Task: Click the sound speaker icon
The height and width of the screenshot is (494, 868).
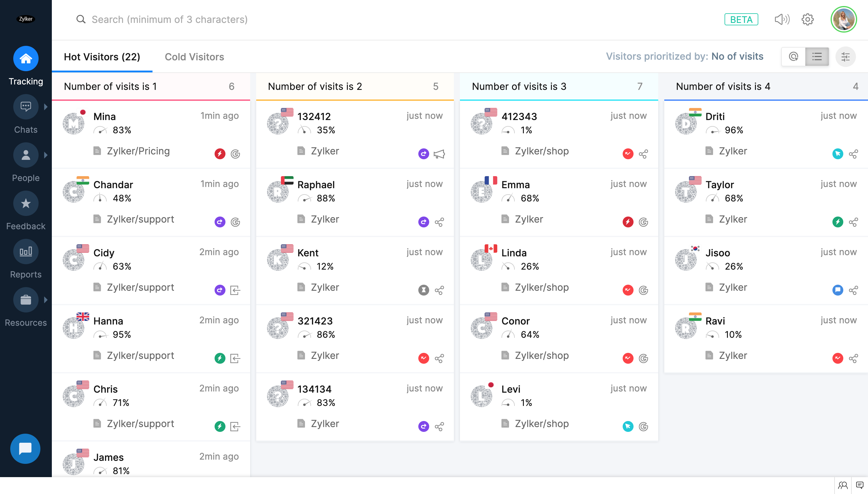Action: click(x=782, y=19)
